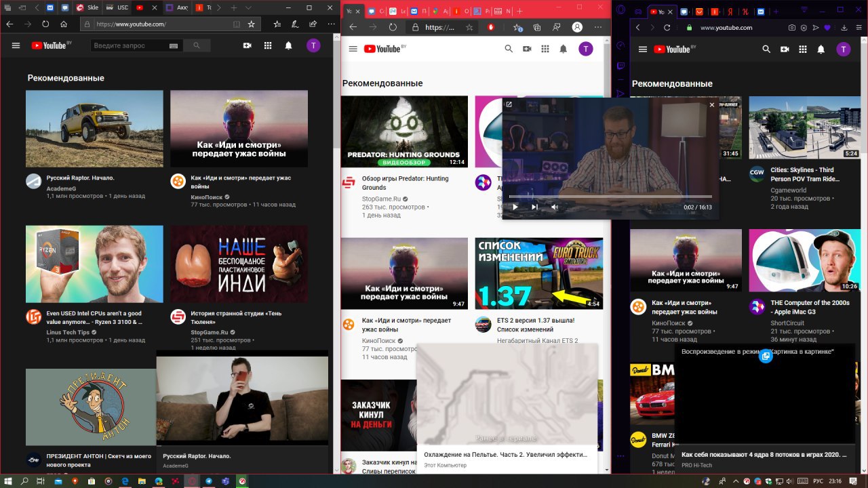Open the notifications bell in the middle window
This screenshot has width=868, height=488.
pos(563,49)
